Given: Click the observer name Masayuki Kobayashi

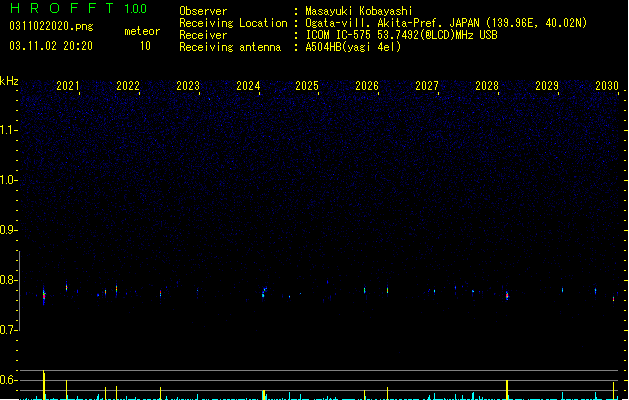Looking at the screenshot, I should [359, 11].
